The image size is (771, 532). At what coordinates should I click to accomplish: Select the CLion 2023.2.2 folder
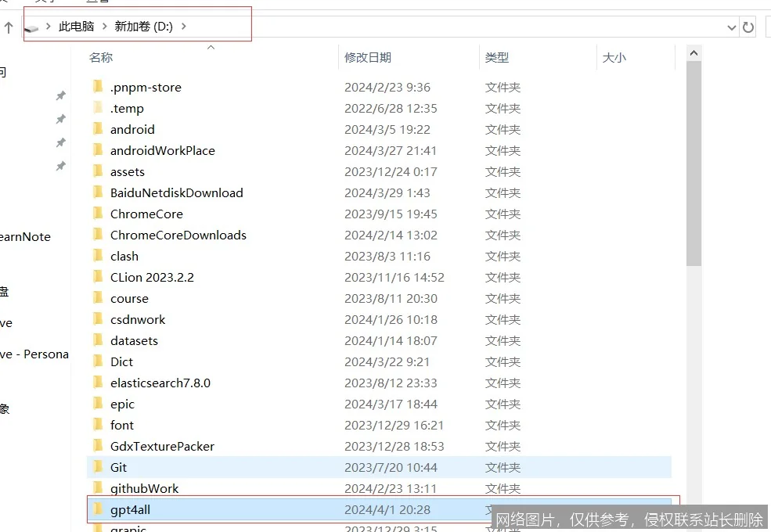coord(152,277)
